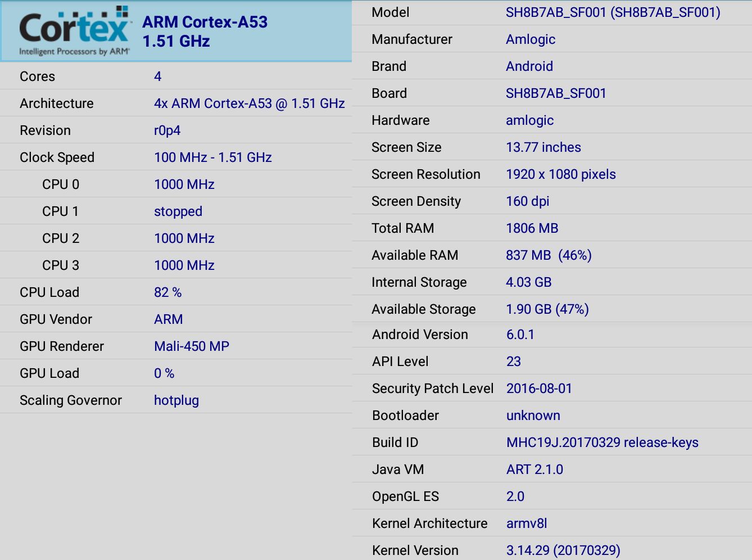Select the Model value SH8B7AB_SF001
This screenshot has height=560, width=752.
tap(613, 12)
